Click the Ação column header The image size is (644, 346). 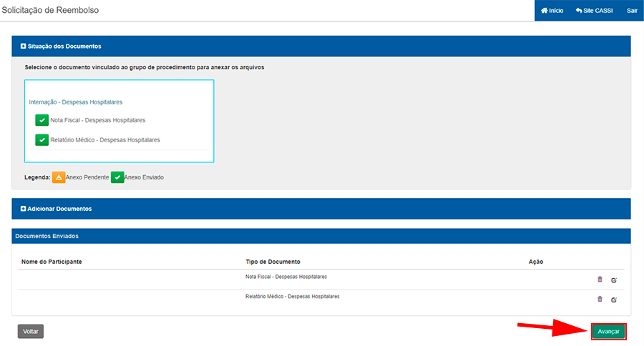tap(535, 262)
